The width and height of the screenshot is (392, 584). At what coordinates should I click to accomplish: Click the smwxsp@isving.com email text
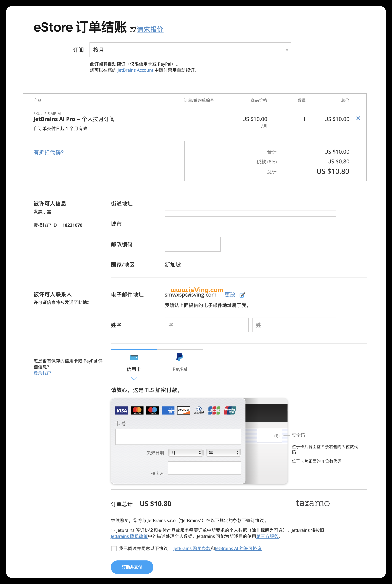(x=190, y=295)
